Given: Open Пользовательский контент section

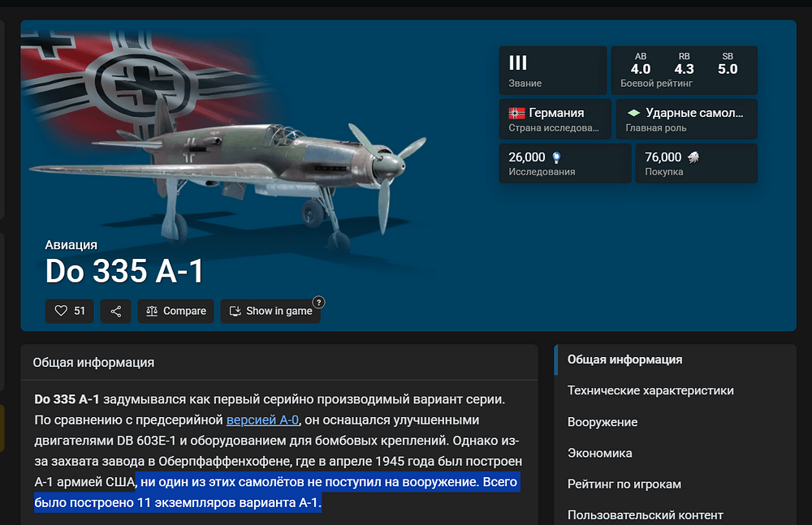Looking at the screenshot, I should point(645,514).
